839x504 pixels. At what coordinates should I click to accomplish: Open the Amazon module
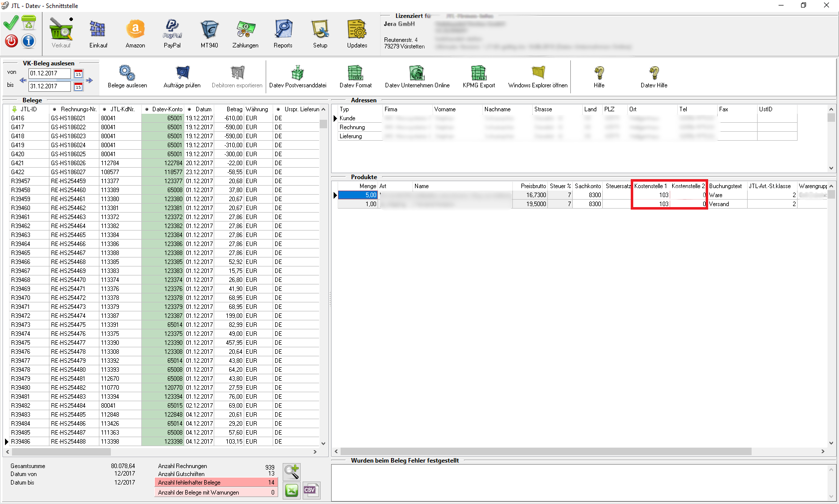(135, 34)
